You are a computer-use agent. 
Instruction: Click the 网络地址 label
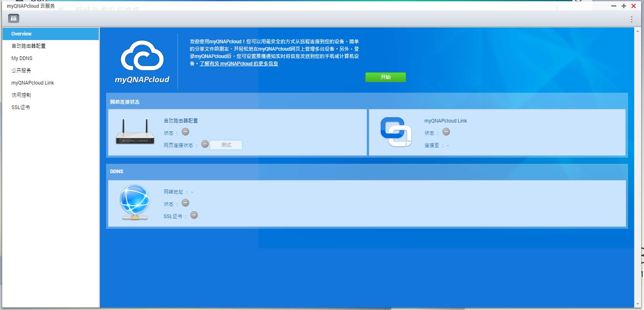(x=173, y=192)
